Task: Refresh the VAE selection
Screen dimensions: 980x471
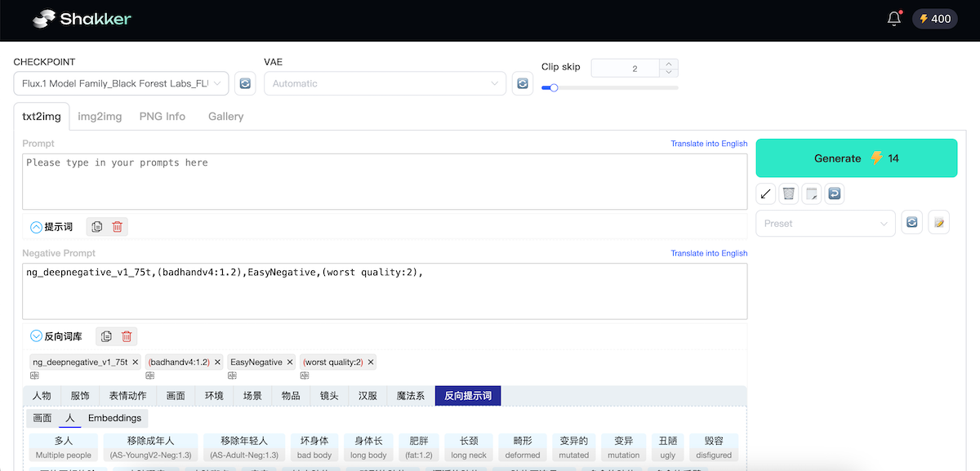Action: [522, 83]
